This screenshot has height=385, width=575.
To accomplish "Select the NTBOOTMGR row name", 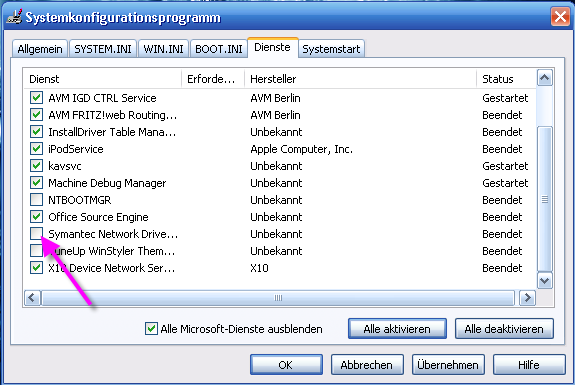I will [x=80, y=200].
